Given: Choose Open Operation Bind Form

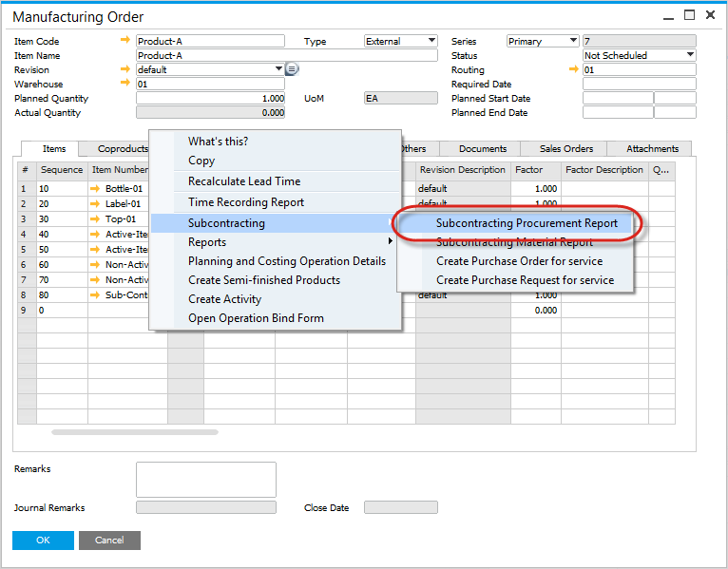Looking at the screenshot, I should click(276, 318).
